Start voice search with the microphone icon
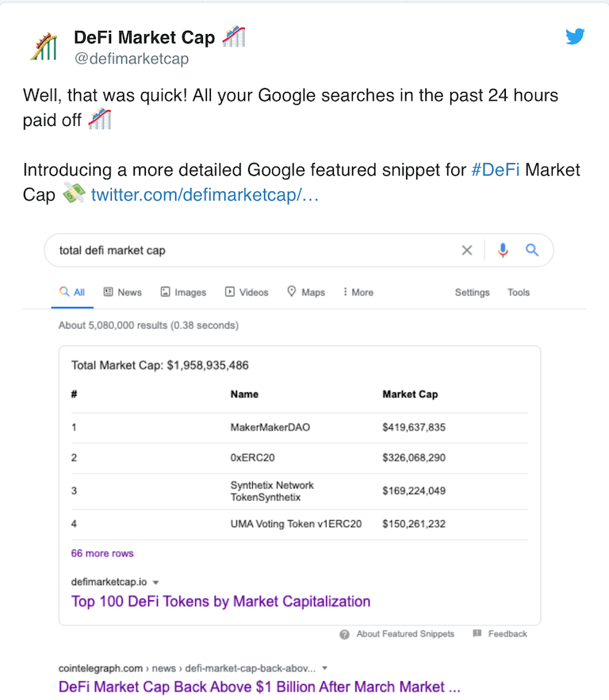609x700 pixels. (503, 251)
